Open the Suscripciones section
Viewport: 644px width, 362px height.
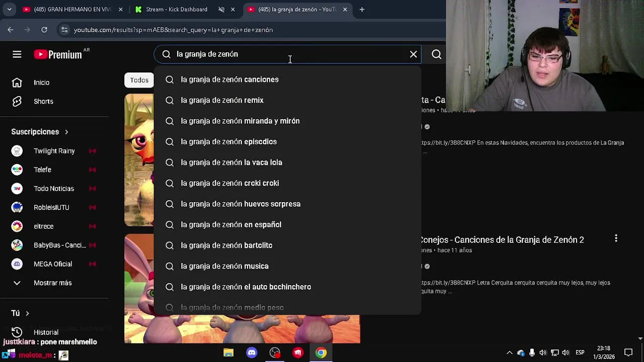(40, 132)
